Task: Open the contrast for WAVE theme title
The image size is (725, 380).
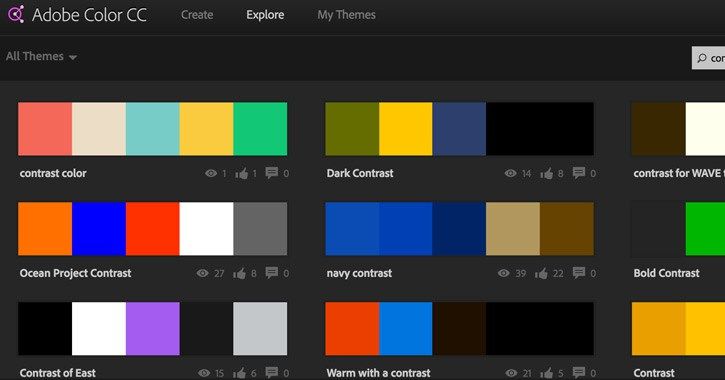Action: pos(679,173)
